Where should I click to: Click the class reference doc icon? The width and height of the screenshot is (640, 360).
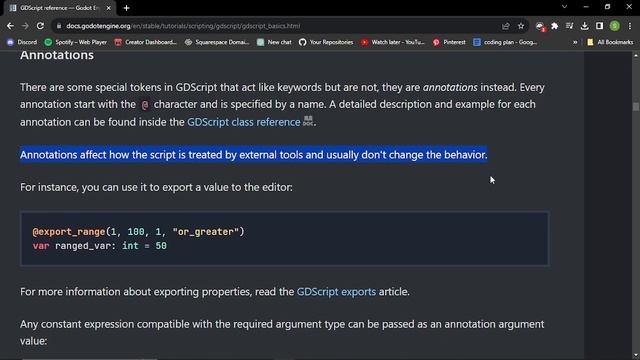[308, 121]
